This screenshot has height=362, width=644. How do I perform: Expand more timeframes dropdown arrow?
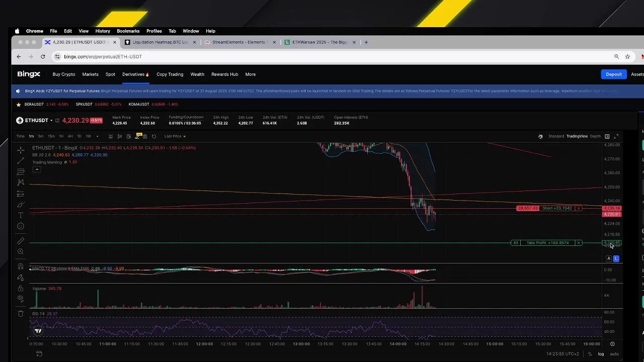(97, 136)
